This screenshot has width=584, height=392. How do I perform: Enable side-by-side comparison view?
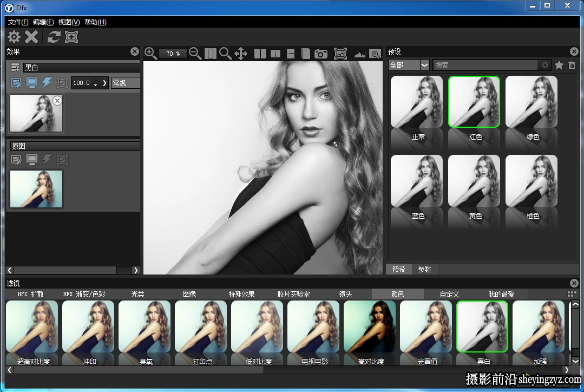pyautogui.click(x=260, y=54)
